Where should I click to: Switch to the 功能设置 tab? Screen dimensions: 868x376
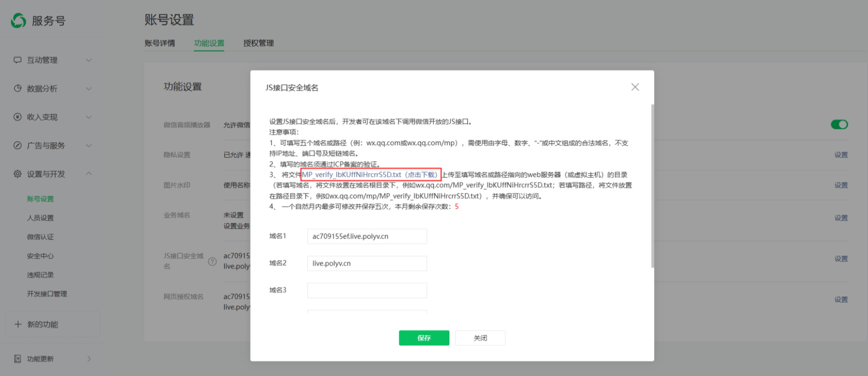point(209,43)
